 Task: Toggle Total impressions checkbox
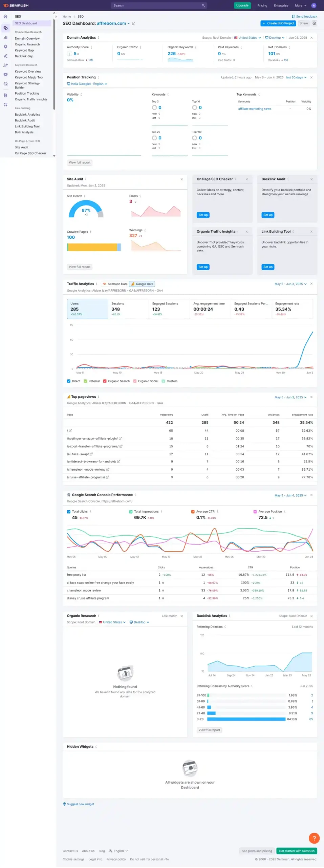point(131,512)
